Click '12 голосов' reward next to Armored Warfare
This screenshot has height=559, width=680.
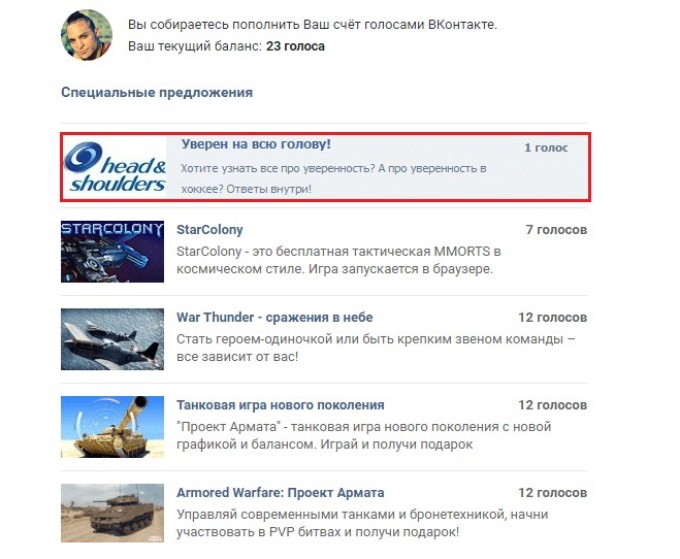[x=553, y=493]
